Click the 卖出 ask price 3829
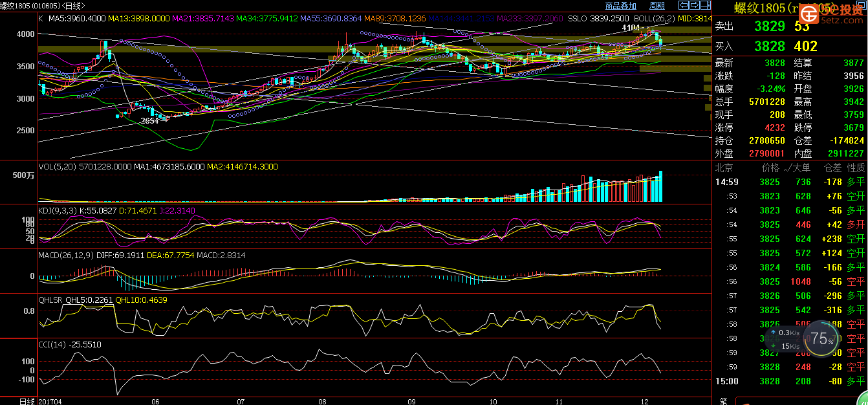Screen dimensions: 868x405 (769, 27)
